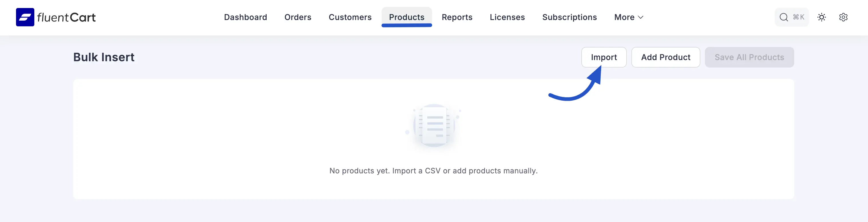Click the Save All Products button
This screenshot has width=868, height=222.
(x=749, y=57)
